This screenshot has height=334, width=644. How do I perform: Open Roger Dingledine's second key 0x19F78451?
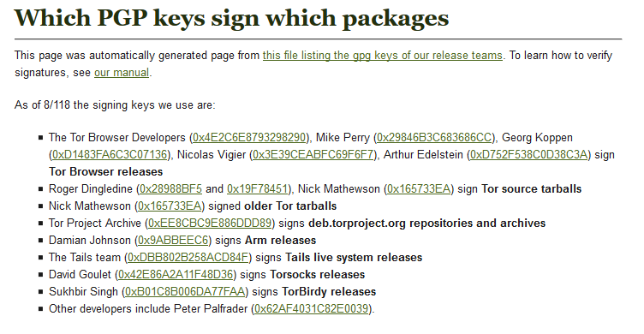pyautogui.click(x=257, y=189)
